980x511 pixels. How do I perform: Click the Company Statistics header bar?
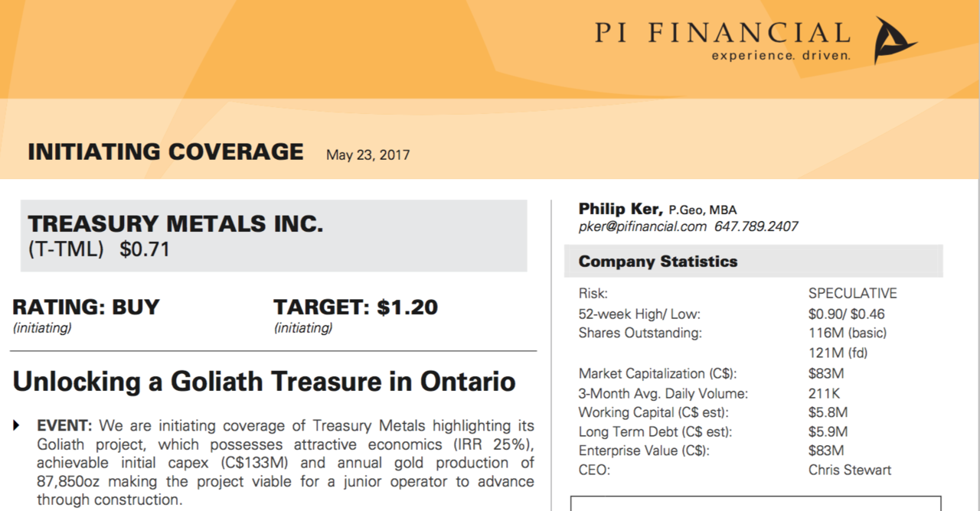(753, 262)
